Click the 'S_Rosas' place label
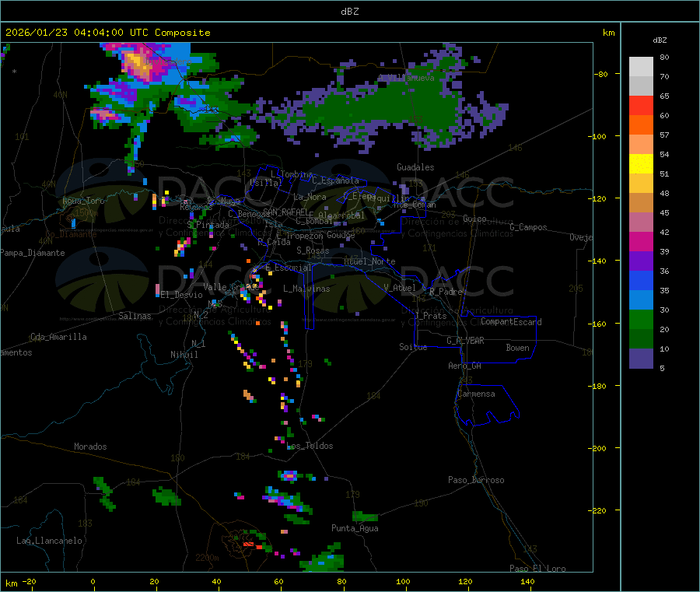 (x=313, y=250)
